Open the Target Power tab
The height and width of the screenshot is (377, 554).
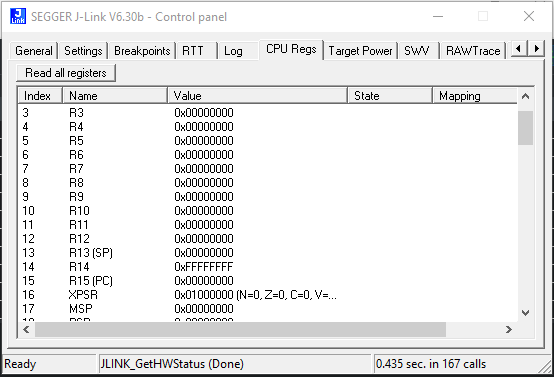coord(360,51)
